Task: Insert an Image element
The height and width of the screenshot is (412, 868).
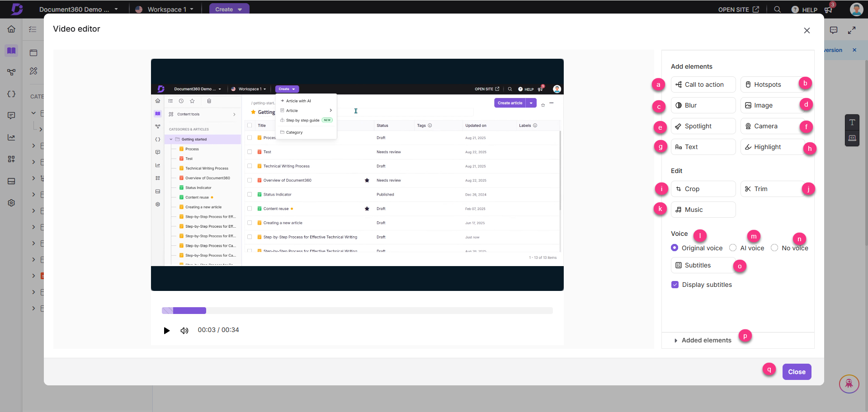Action: pos(773,105)
